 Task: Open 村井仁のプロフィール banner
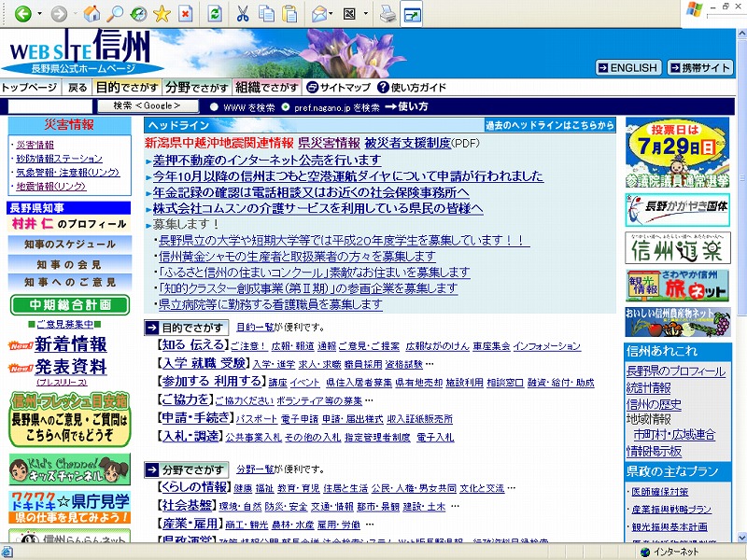point(69,223)
